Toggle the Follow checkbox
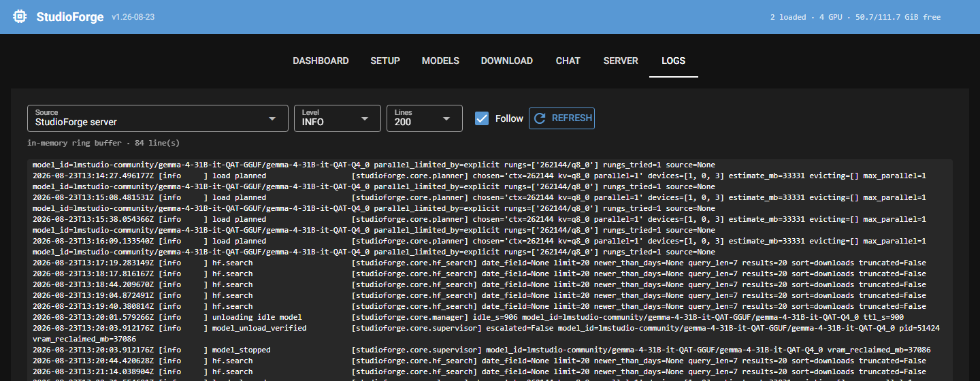Screen dimensions: 980x381 482,118
